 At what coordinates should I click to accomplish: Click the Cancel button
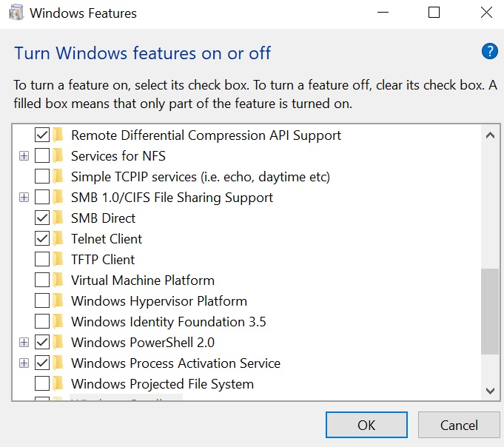tap(459, 426)
